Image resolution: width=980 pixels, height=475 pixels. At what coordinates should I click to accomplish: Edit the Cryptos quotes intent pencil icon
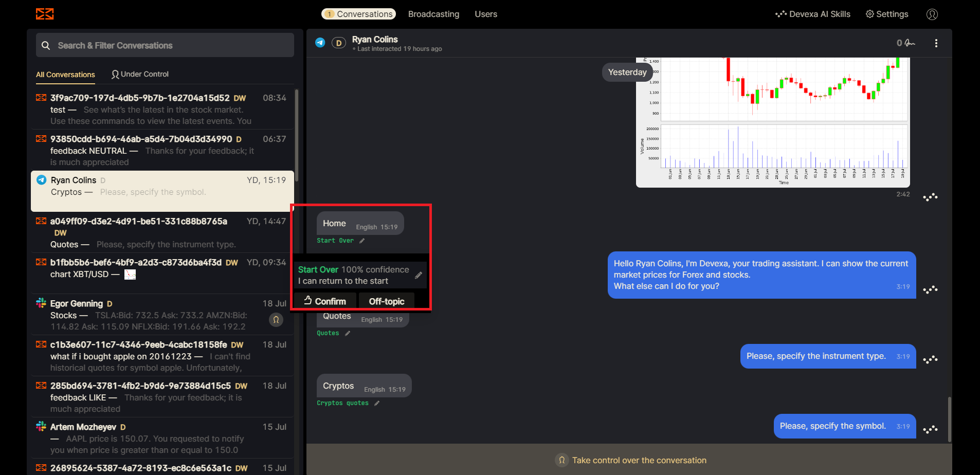[x=377, y=403]
